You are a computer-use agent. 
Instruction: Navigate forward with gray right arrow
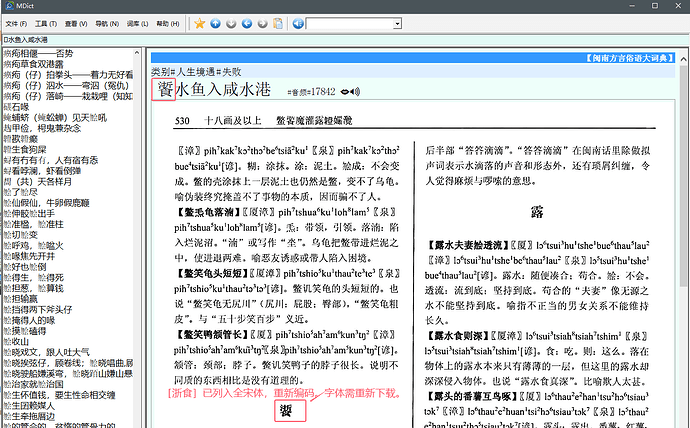263,23
